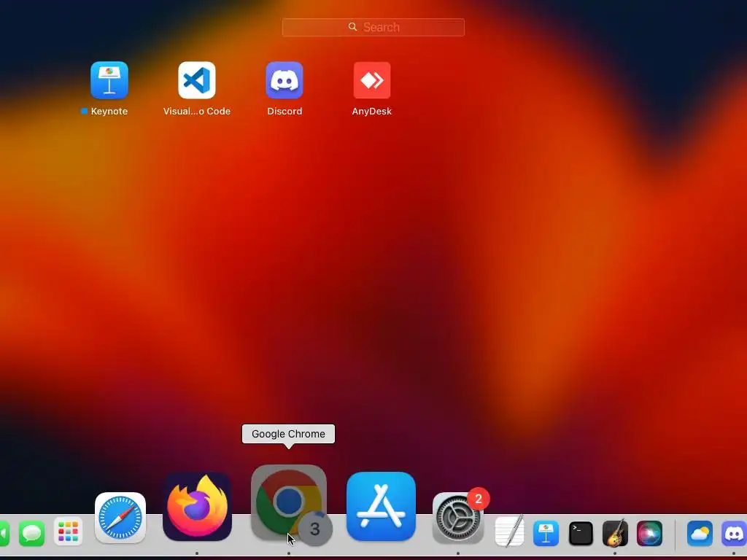Viewport: 747px width, 560px height.
Task: Open Discord icon in the Dock
Action: tap(734, 533)
